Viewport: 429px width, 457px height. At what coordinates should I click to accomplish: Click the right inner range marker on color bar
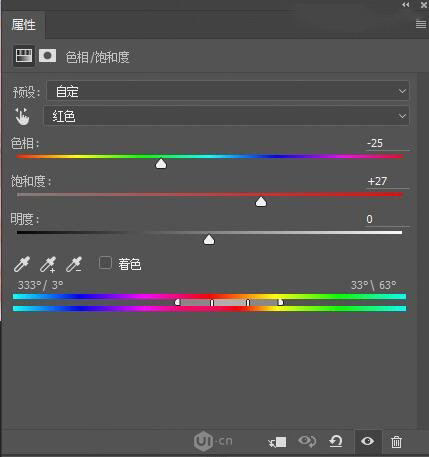click(x=248, y=303)
